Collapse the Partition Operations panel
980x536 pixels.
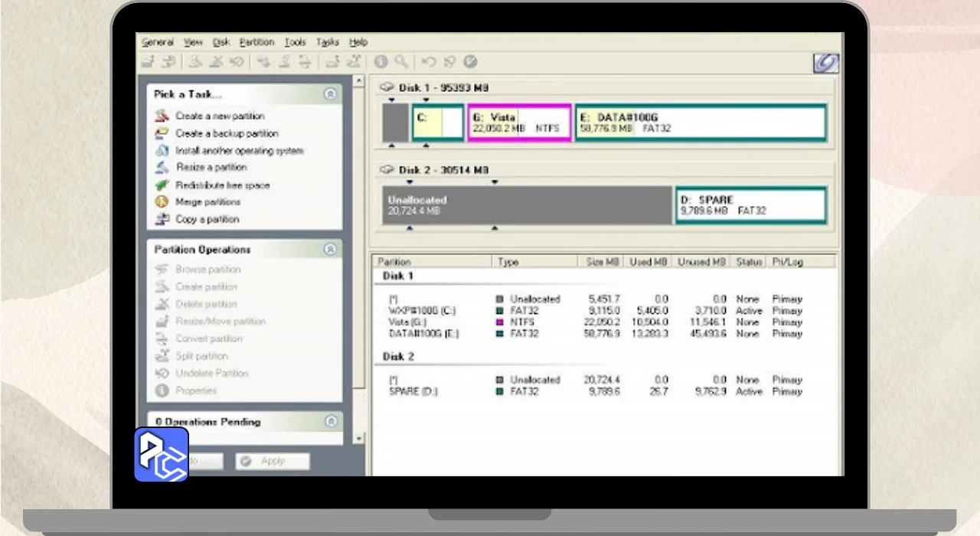[330, 250]
